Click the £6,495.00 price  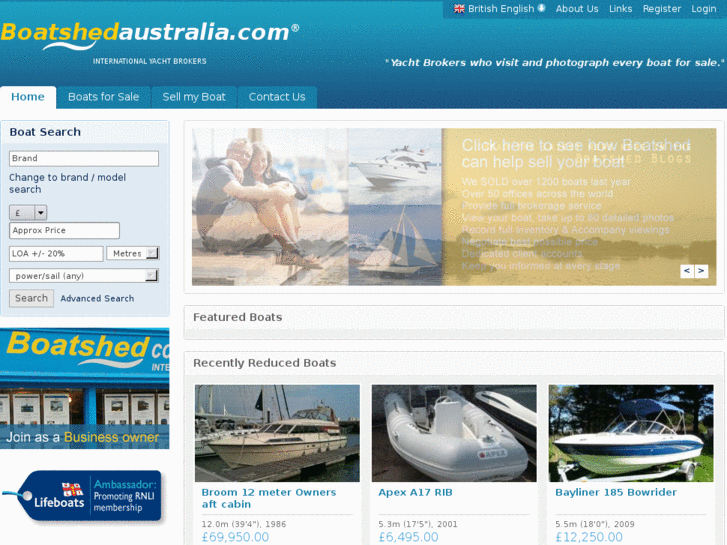408,537
